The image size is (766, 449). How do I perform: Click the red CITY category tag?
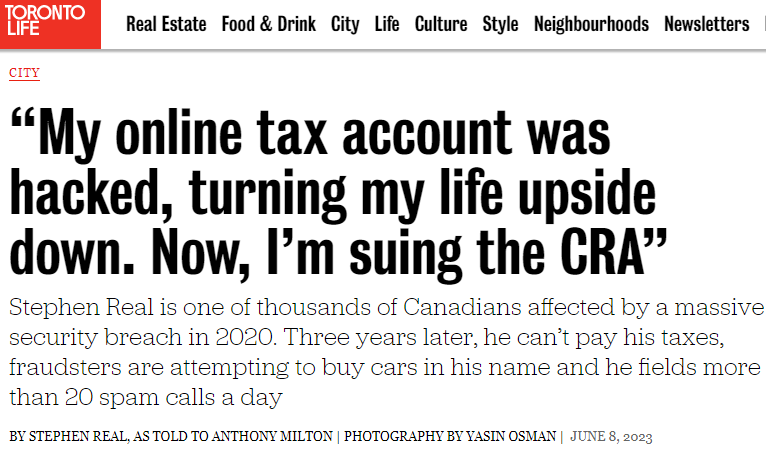(x=24, y=73)
